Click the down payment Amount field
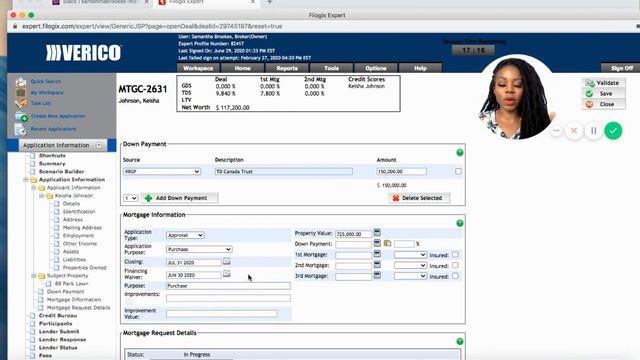The image size is (640, 360). [402, 171]
